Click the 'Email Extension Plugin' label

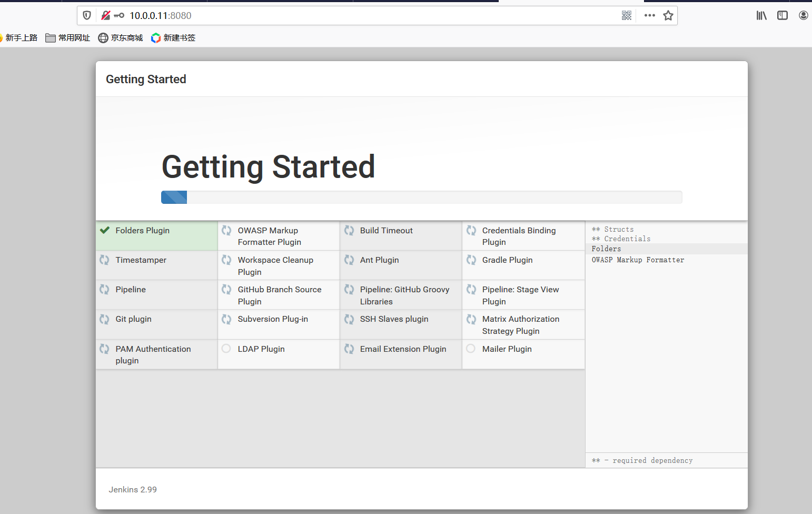[403, 349]
